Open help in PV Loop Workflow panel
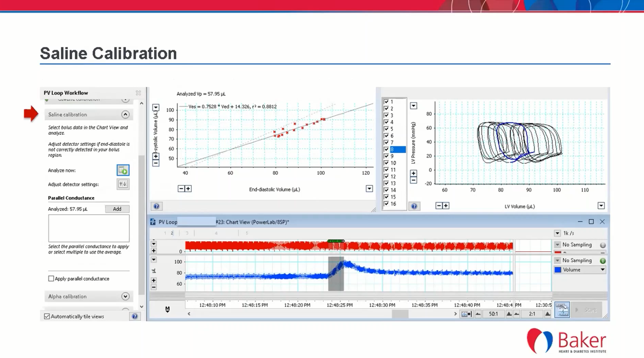This screenshot has width=644, height=358. click(x=135, y=316)
